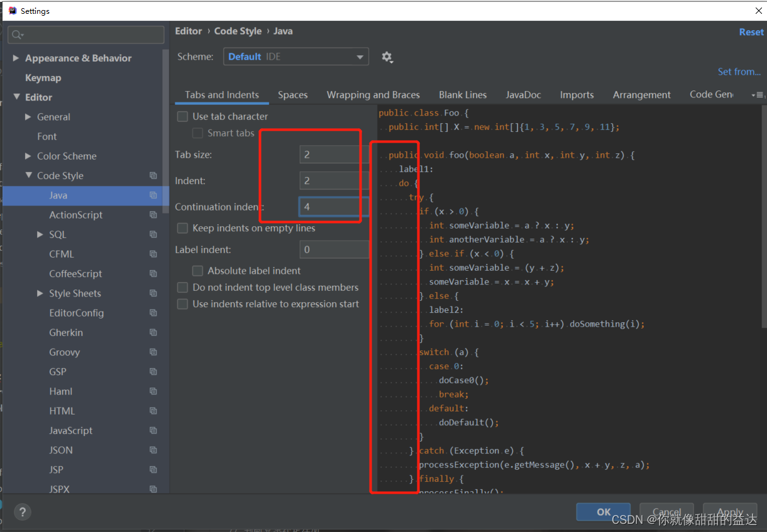
Task: Click Editor breadcrumb in header
Action: (x=189, y=31)
